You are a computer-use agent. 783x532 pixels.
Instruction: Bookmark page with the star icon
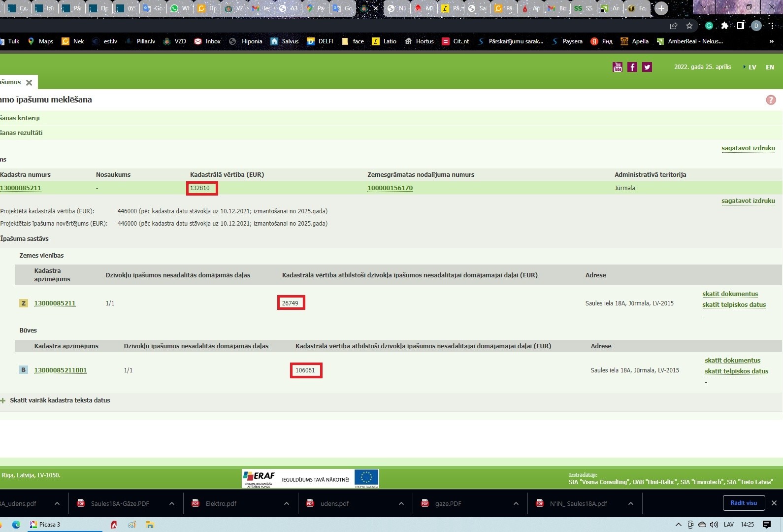(x=689, y=26)
